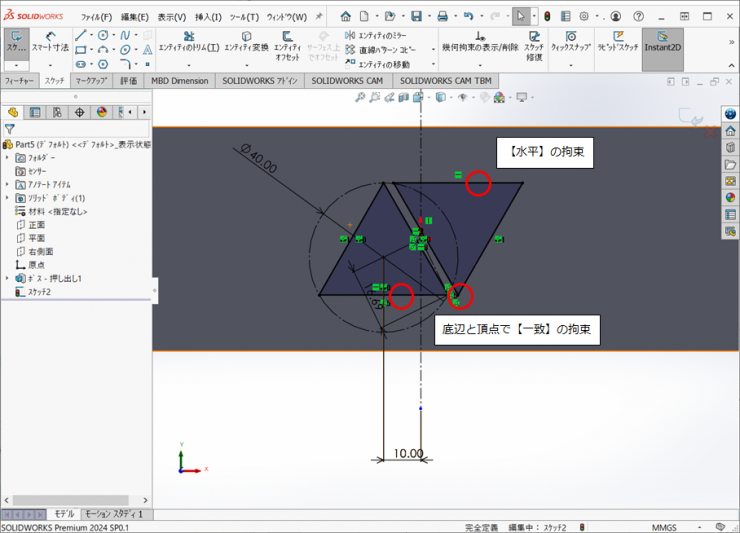
Task: Expand the フォルダー tree node
Action: pyautogui.click(x=8, y=158)
